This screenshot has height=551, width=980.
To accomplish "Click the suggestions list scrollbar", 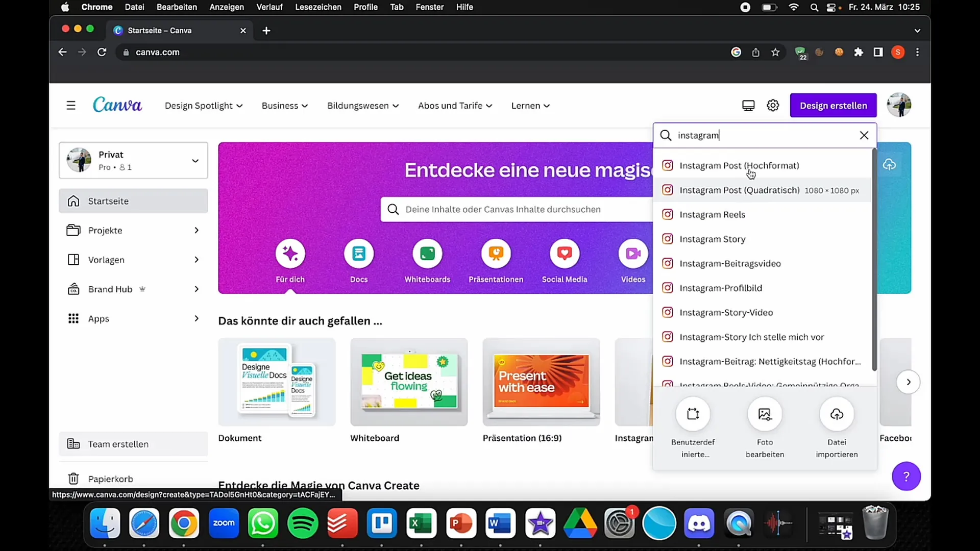I will point(874,260).
